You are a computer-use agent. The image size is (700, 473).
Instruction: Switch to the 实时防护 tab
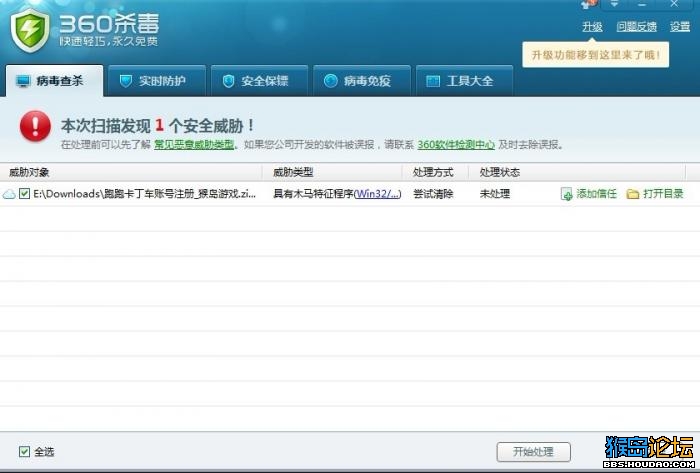(x=157, y=81)
